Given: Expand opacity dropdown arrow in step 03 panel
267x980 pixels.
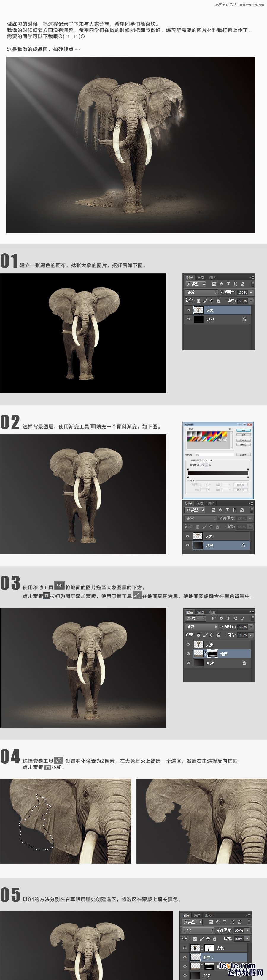Looking at the screenshot, I should [x=251, y=627].
